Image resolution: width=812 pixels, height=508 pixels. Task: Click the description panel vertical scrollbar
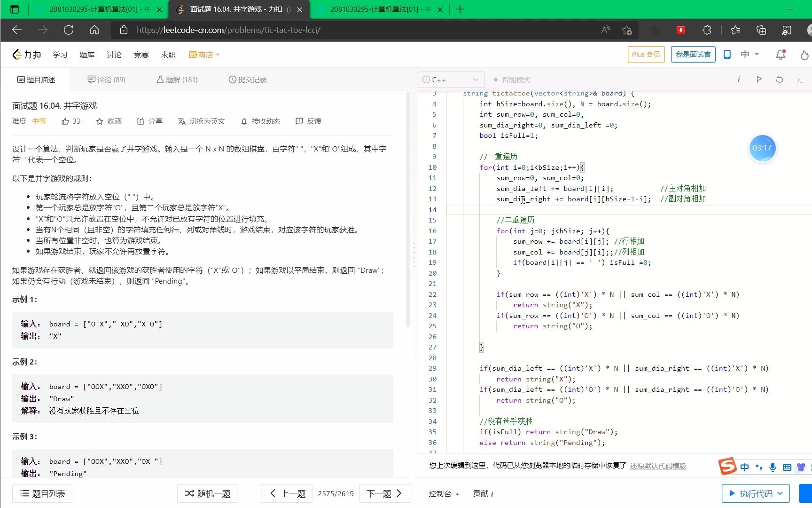[408, 209]
